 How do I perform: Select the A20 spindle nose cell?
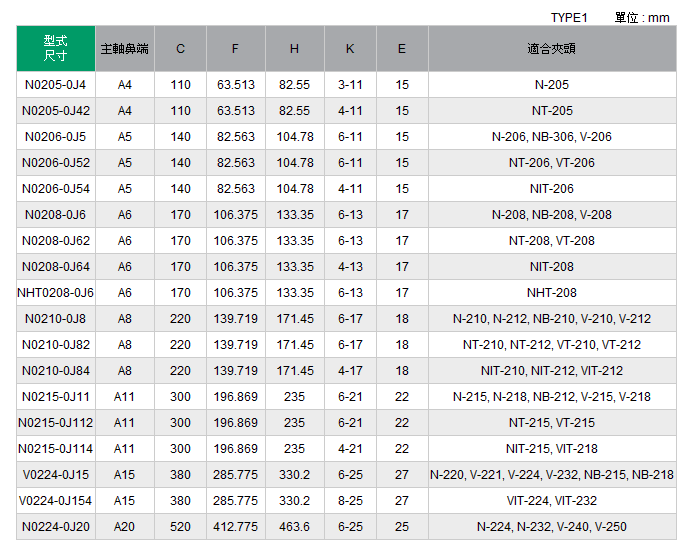(125, 527)
